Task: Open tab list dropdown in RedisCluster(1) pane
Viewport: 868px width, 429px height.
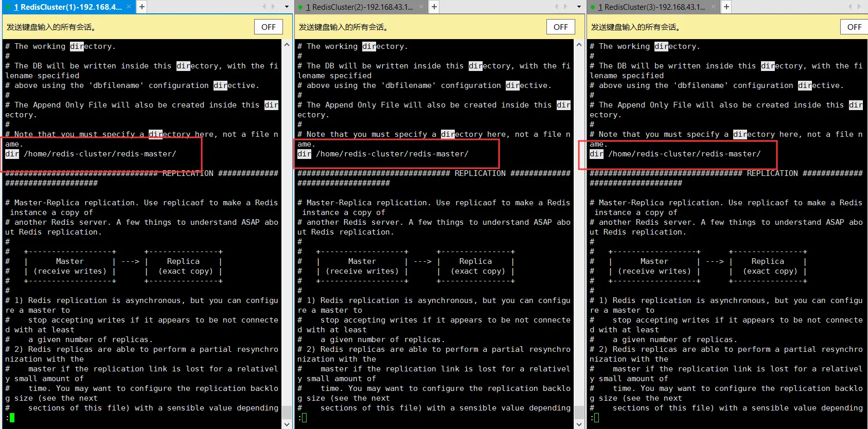Action: tap(287, 7)
